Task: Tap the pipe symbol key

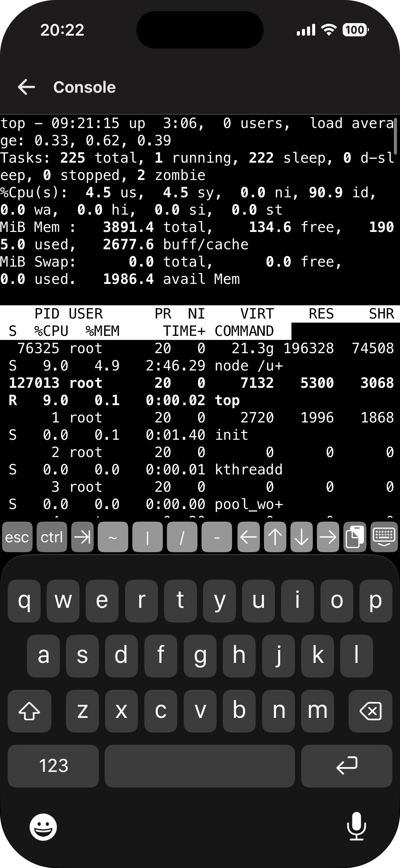Action: 147,537
